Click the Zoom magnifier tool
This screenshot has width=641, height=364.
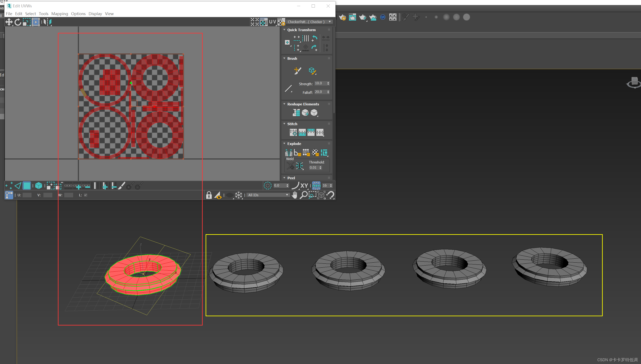303,195
